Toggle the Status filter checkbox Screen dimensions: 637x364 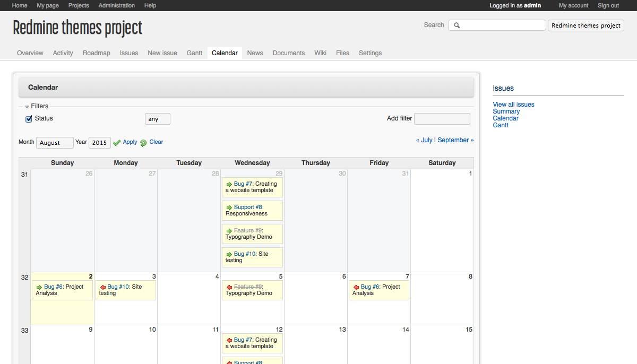click(x=29, y=119)
